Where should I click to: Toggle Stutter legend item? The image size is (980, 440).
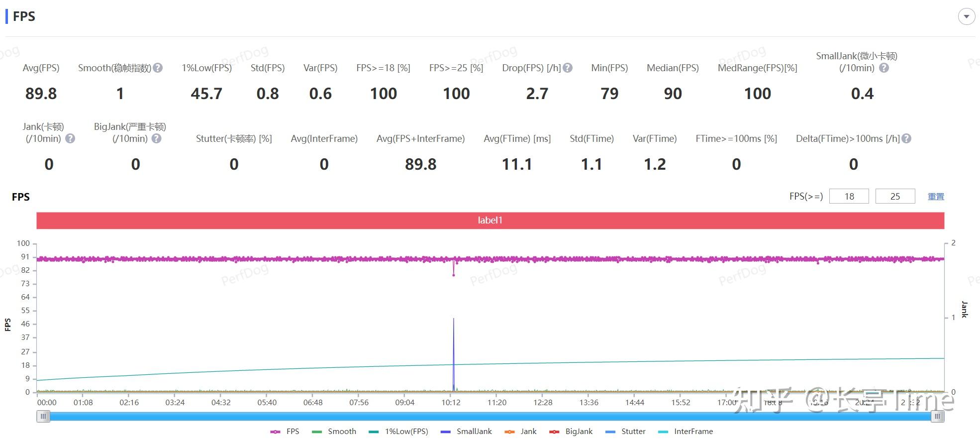[x=625, y=432]
